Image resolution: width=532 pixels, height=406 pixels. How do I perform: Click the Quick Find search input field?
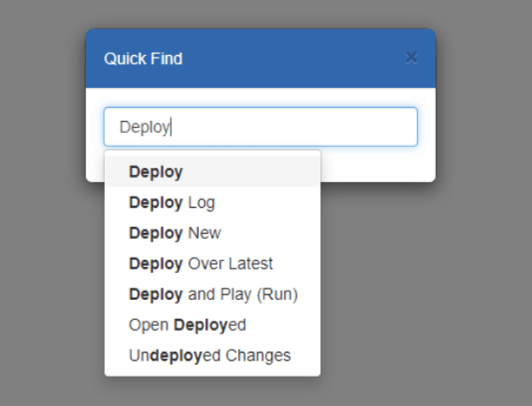point(261,127)
